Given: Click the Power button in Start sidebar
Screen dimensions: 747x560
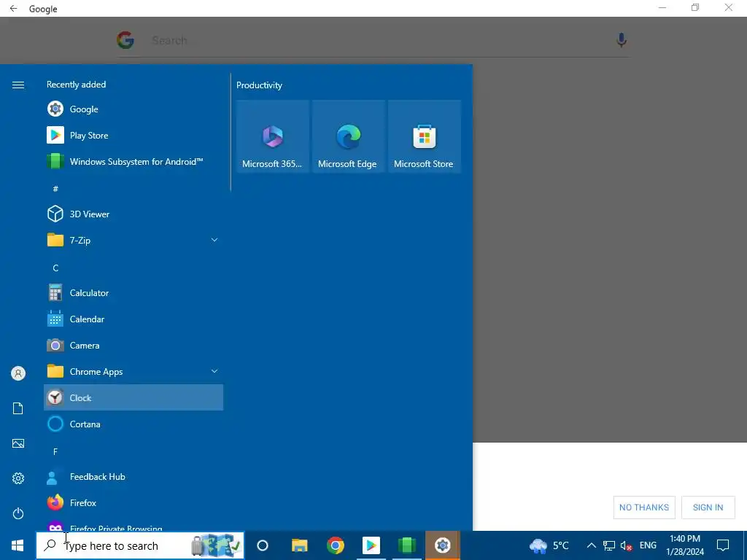Looking at the screenshot, I should 18,513.
